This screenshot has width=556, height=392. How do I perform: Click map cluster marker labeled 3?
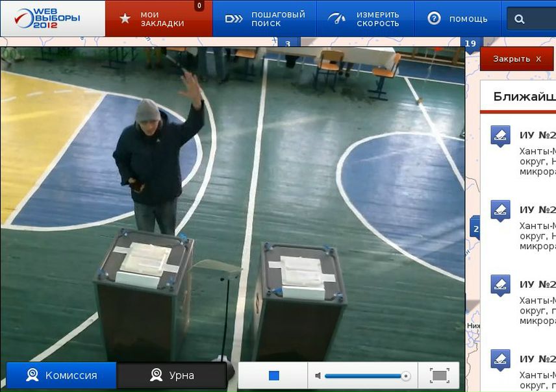tap(288, 44)
